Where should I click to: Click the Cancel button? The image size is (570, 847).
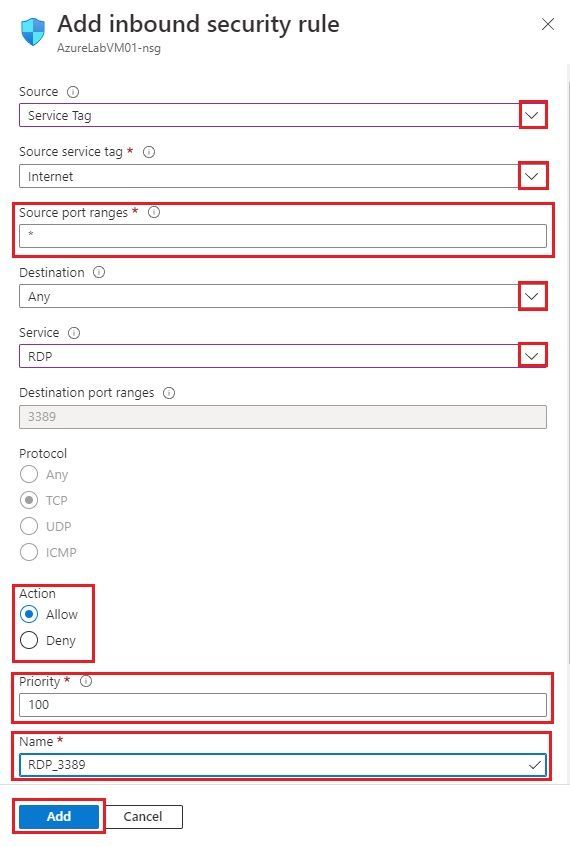coord(143,816)
